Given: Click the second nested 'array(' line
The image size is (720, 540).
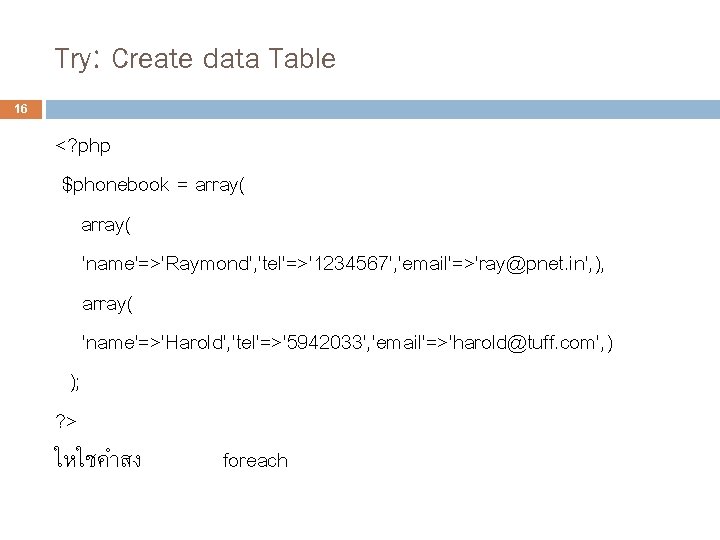Looking at the screenshot, I should (x=106, y=303).
